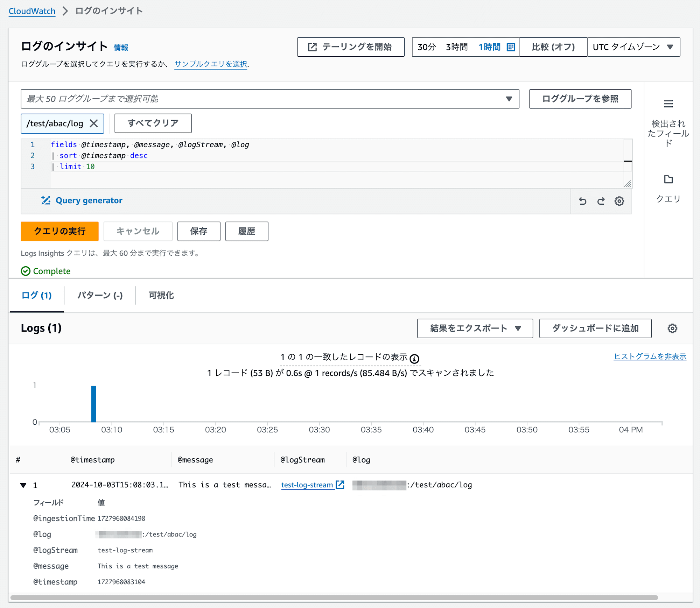Switch to the 可視化 tab
Viewport: 700px width, 608px height.
point(161,296)
